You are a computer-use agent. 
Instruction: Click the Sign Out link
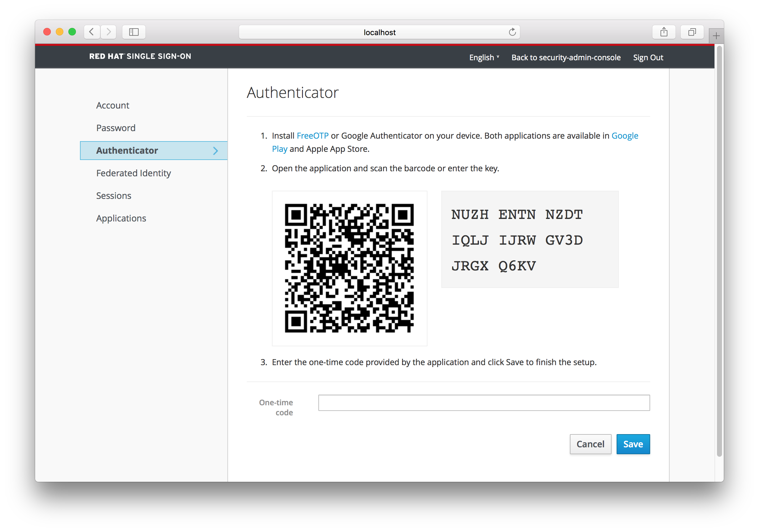click(x=648, y=57)
